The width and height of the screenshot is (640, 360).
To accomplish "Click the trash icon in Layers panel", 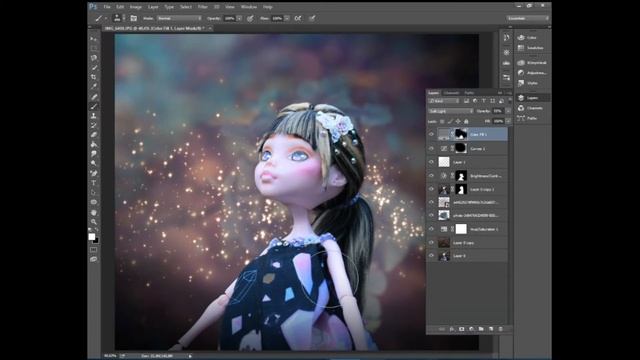I will tap(501, 329).
